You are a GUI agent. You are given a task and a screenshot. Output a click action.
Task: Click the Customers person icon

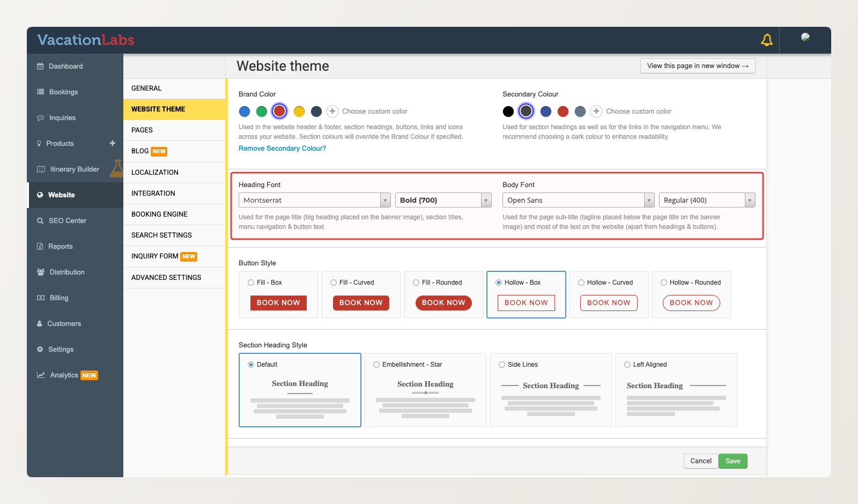coord(39,324)
